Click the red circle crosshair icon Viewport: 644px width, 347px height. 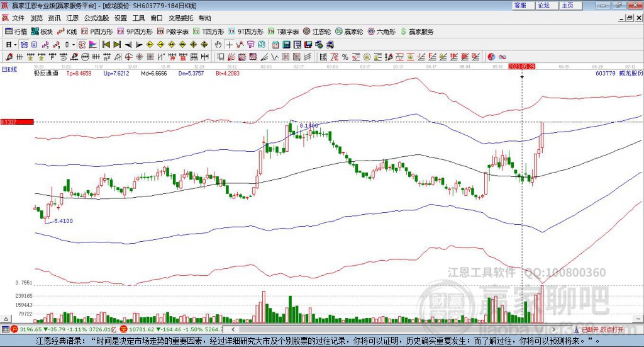[x=128, y=57]
